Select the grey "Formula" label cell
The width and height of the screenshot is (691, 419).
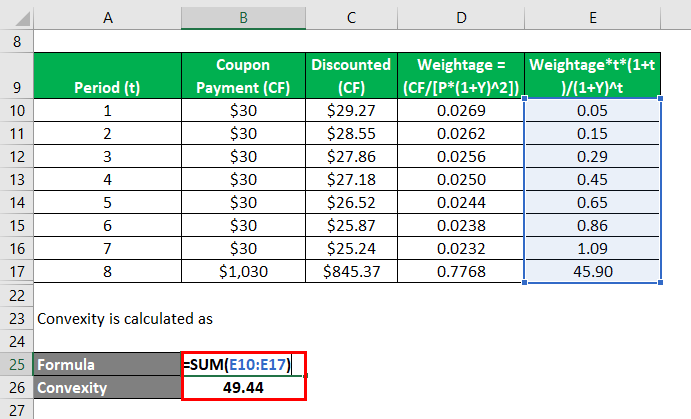(x=106, y=365)
